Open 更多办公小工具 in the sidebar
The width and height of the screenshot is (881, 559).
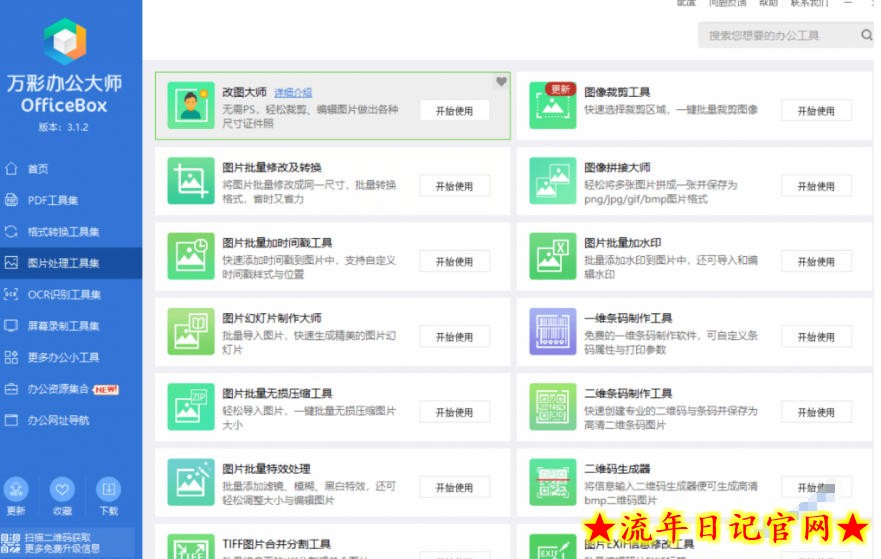(71, 357)
